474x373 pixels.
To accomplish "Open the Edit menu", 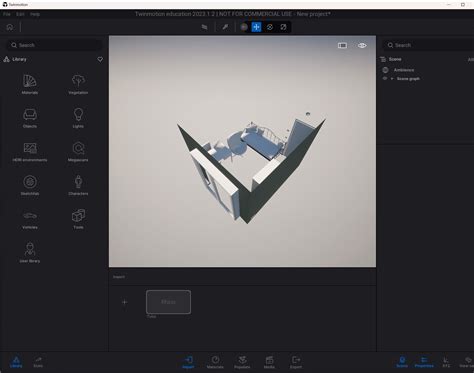I will click(20, 14).
